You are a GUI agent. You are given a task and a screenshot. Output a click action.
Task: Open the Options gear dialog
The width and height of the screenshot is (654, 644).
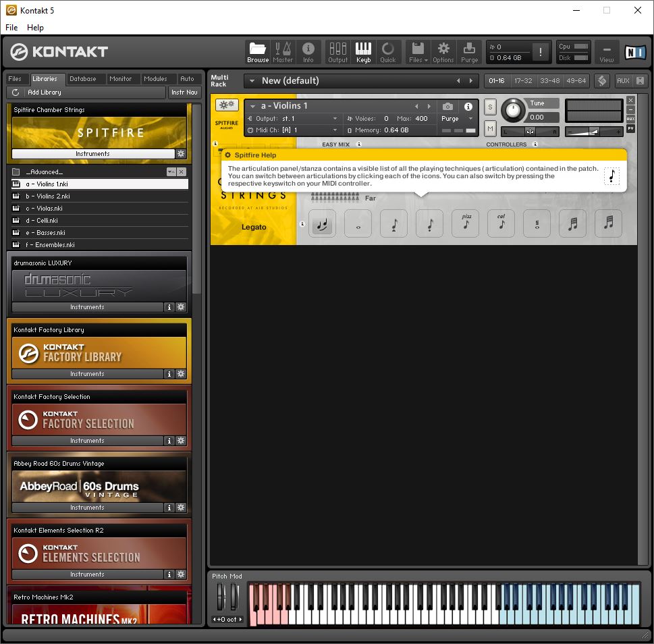[x=443, y=52]
